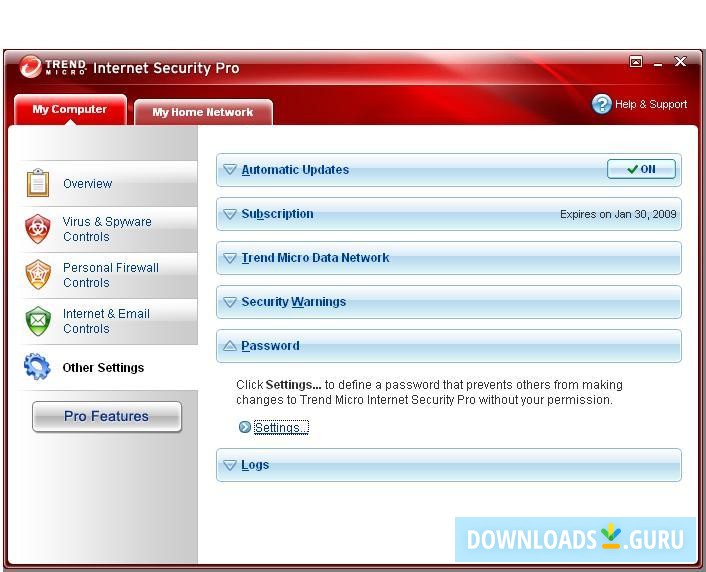706x572 pixels.
Task: Click the Security Warnings heading
Action: click(x=294, y=302)
